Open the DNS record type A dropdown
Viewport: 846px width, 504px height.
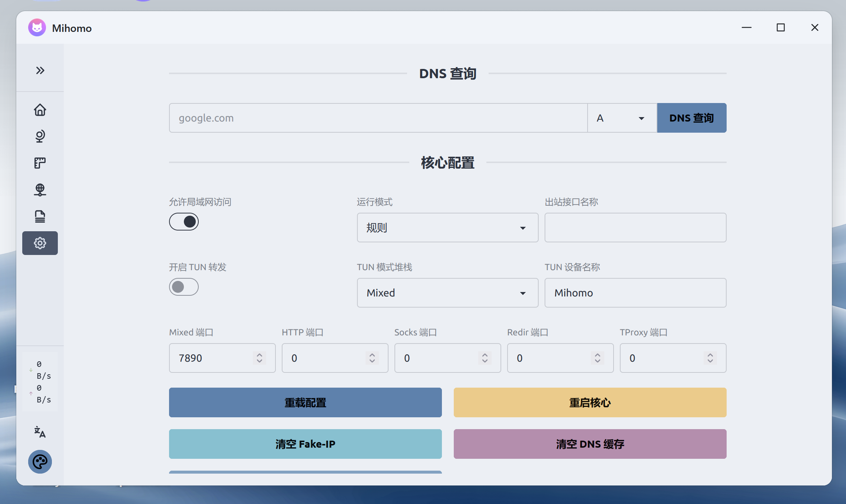pos(622,118)
